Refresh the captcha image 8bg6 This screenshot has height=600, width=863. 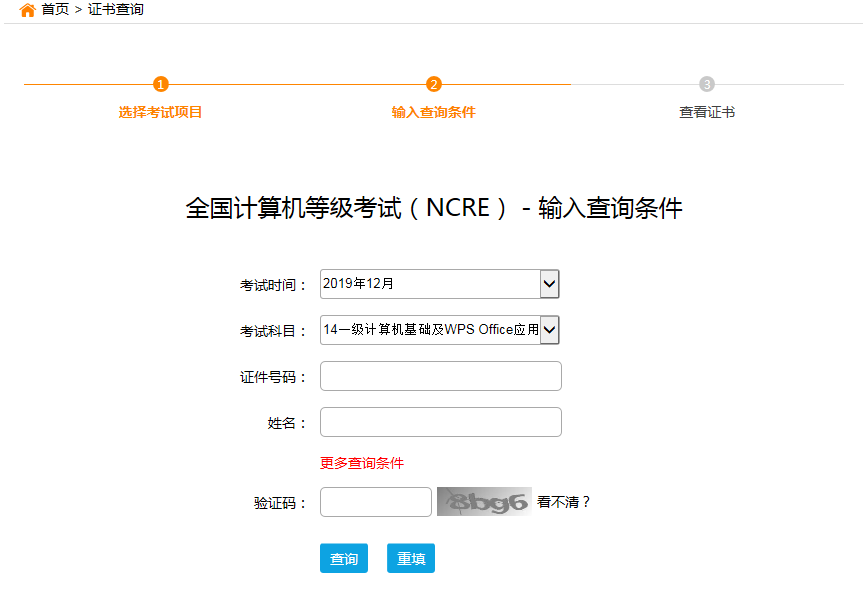click(484, 501)
